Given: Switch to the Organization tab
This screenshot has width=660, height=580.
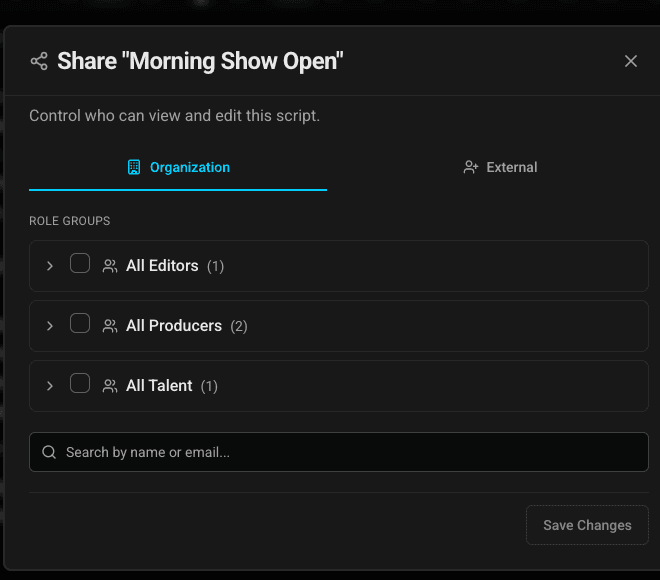Looking at the screenshot, I should [178, 167].
